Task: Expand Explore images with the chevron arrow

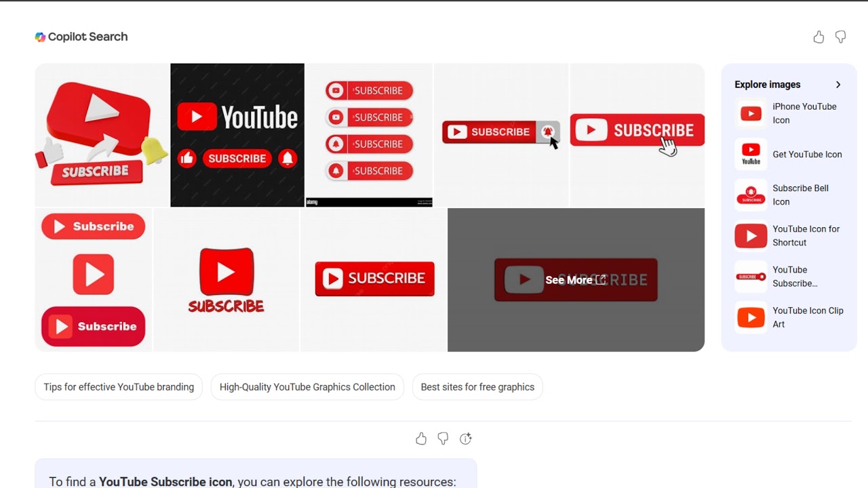Action: tap(838, 85)
